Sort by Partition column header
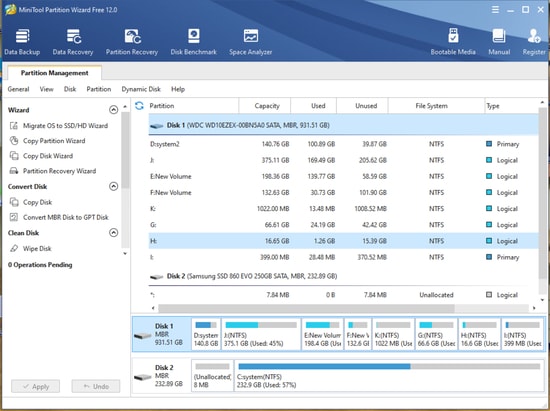This screenshot has width=550, height=411. click(193, 106)
